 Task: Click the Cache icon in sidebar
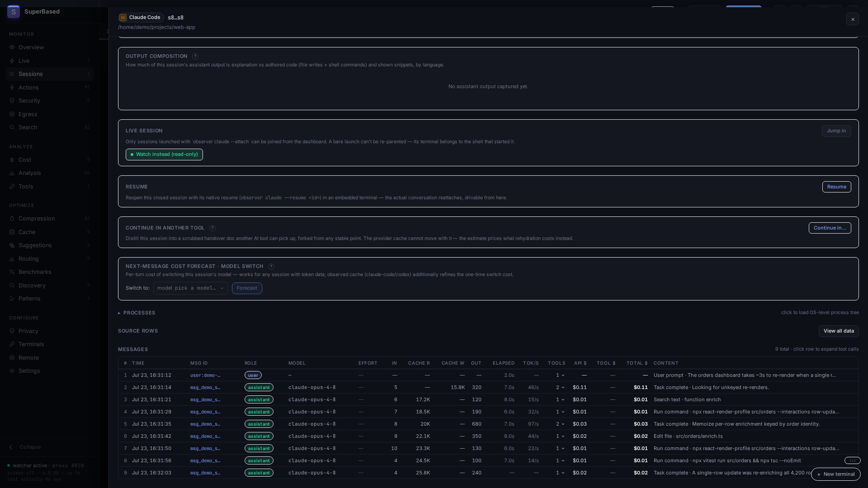coord(12,232)
